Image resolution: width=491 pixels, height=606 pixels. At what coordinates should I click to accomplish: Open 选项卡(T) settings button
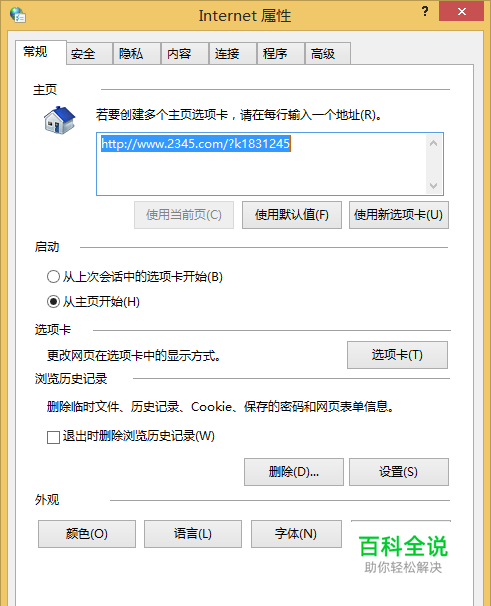pos(397,355)
